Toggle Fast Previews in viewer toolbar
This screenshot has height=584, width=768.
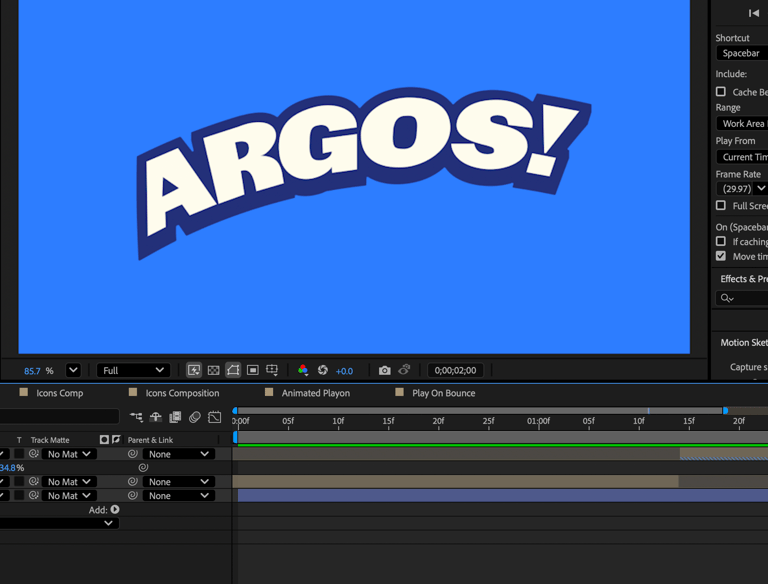coord(194,370)
